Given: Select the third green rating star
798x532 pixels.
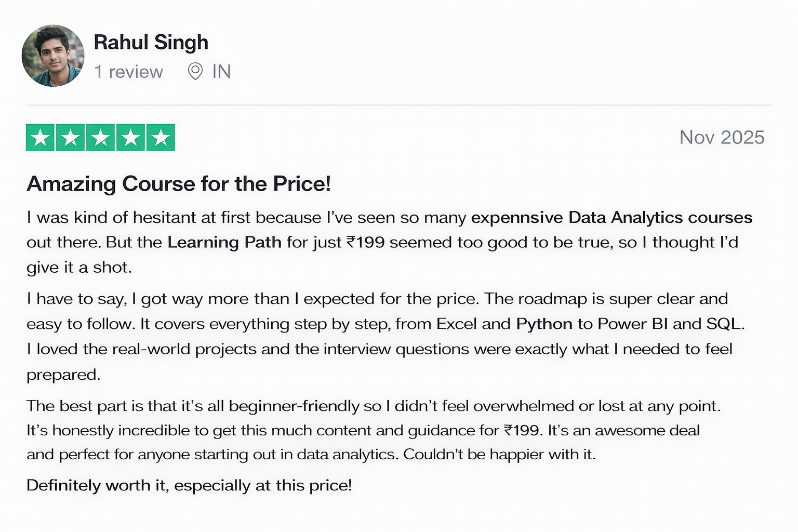Looking at the screenshot, I should (101, 138).
